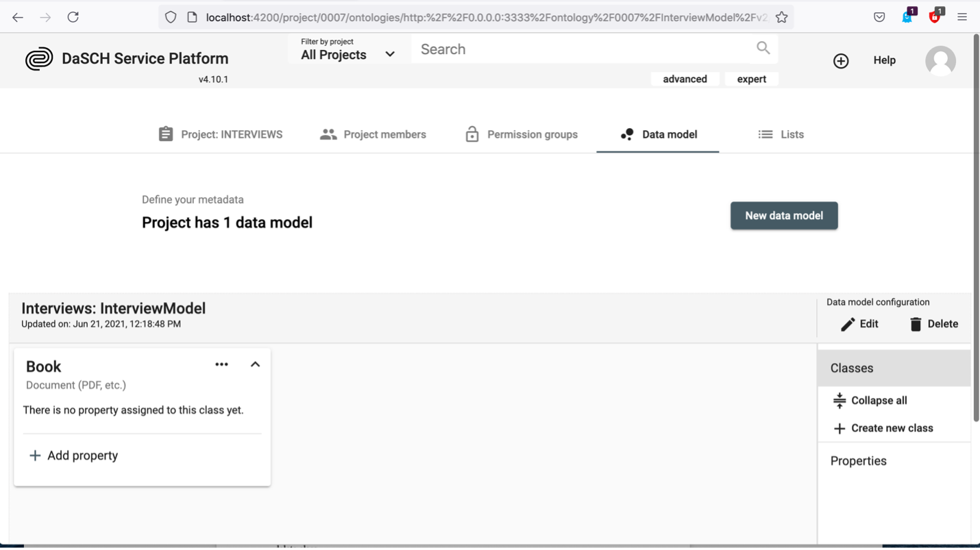This screenshot has height=550, width=980.
Task: Switch to the Project members tab
Action: coord(373,134)
